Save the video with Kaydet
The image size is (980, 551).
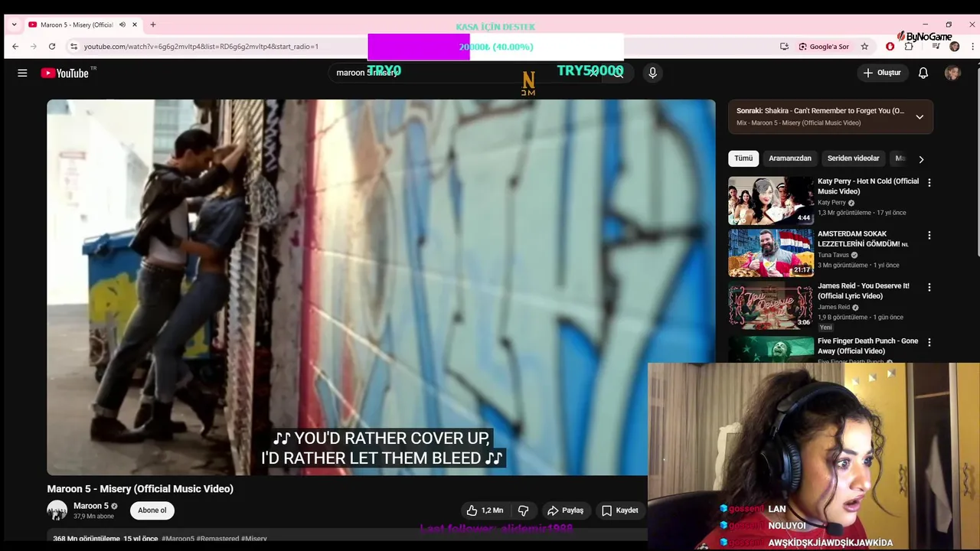pos(619,510)
